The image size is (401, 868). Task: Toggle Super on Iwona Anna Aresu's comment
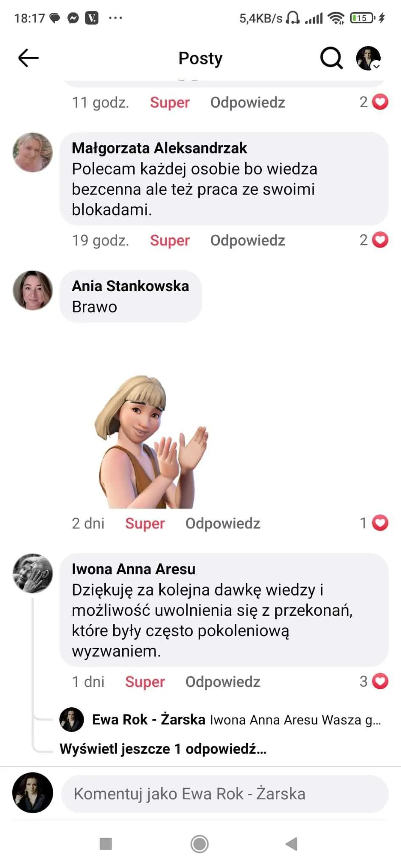coord(145,682)
